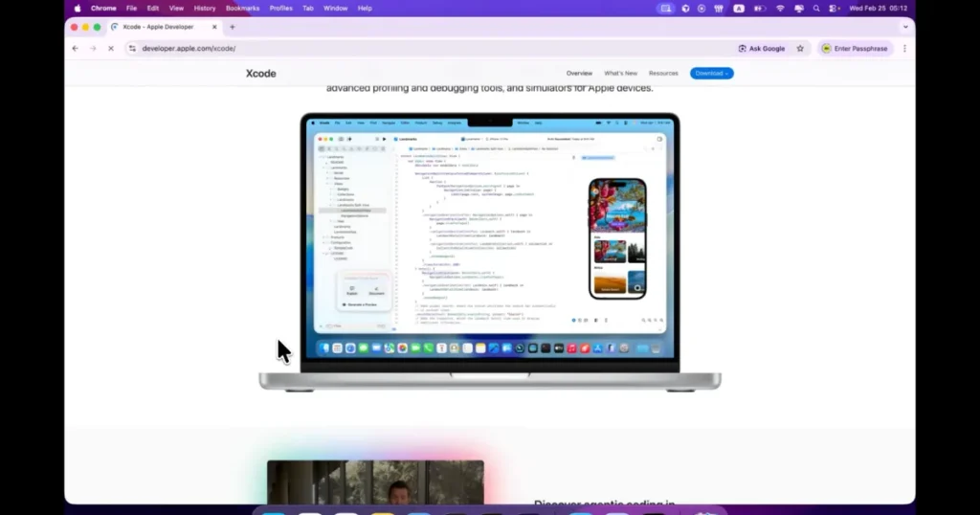The height and width of the screenshot is (515, 980).
Task: Open the Window menu
Action: tap(336, 8)
